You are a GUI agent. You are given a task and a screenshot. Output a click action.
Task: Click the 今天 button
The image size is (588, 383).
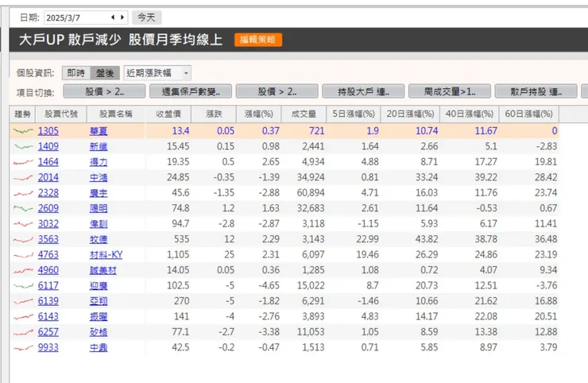[147, 17]
